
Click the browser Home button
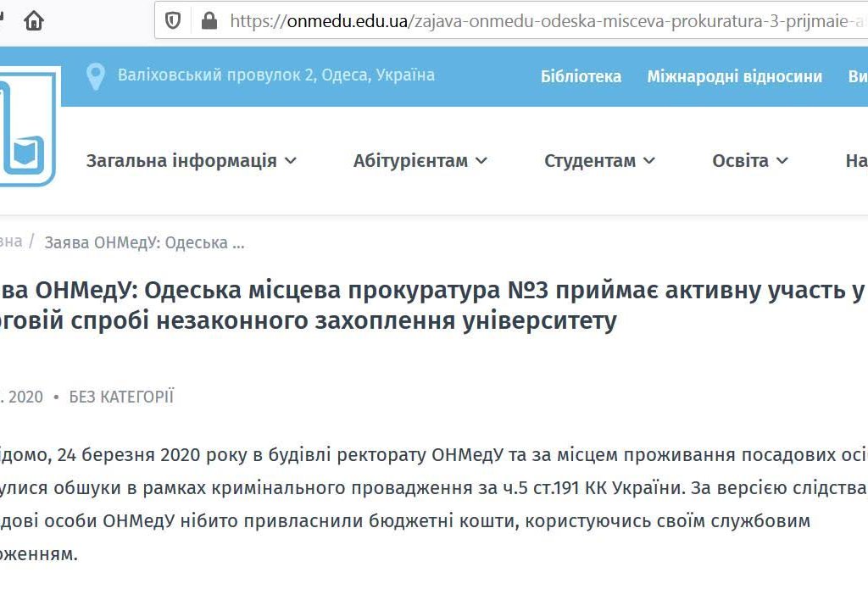(x=34, y=20)
